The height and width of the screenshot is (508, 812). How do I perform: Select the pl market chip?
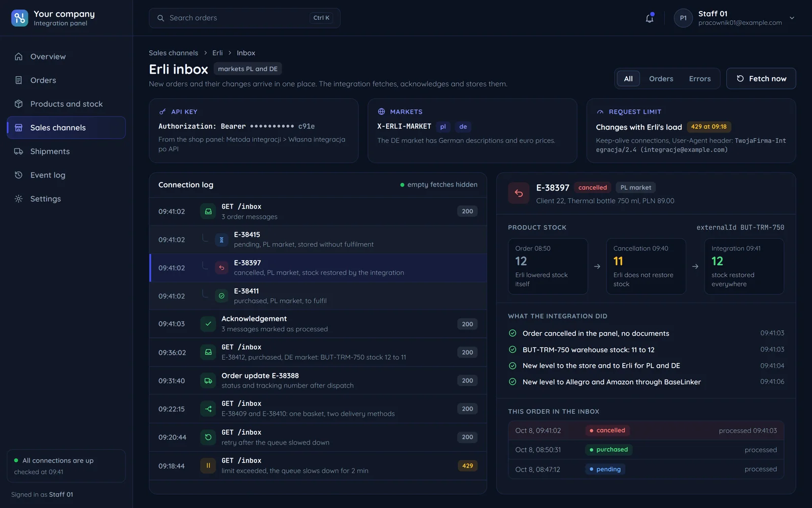coord(443,126)
